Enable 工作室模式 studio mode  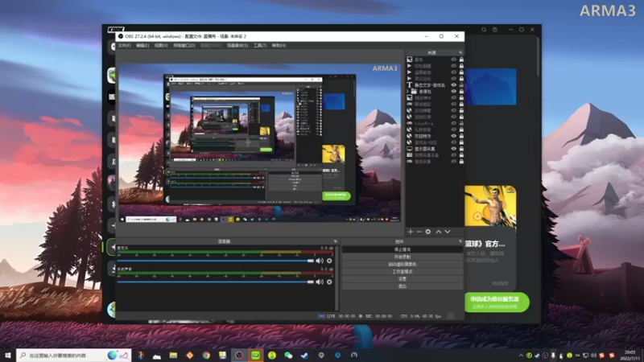402,272
